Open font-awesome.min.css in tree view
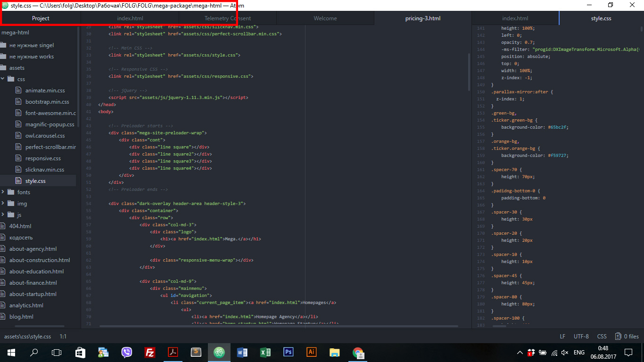 pyautogui.click(x=50, y=113)
